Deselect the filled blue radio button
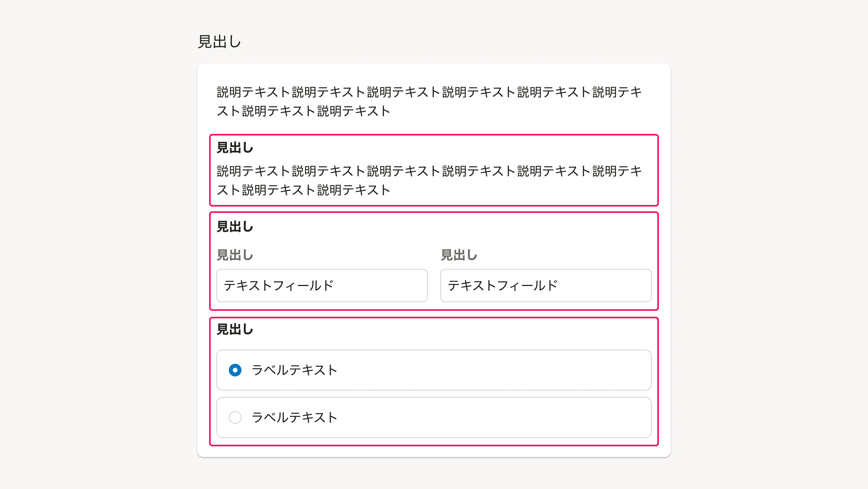Screen dimensions: 868x489 click(x=235, y=370)
